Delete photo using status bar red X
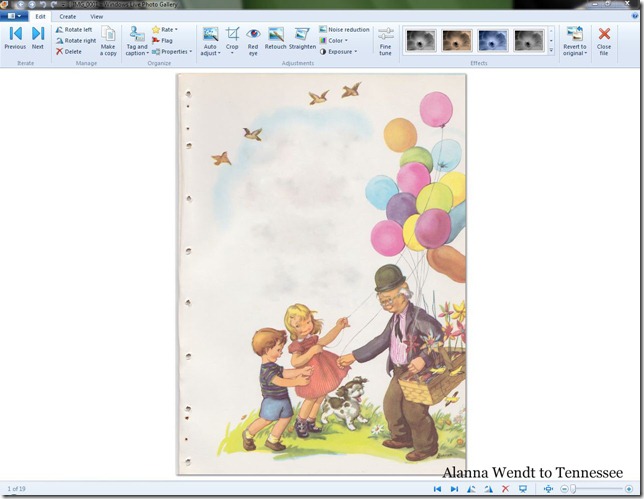 tap(506, 489)
